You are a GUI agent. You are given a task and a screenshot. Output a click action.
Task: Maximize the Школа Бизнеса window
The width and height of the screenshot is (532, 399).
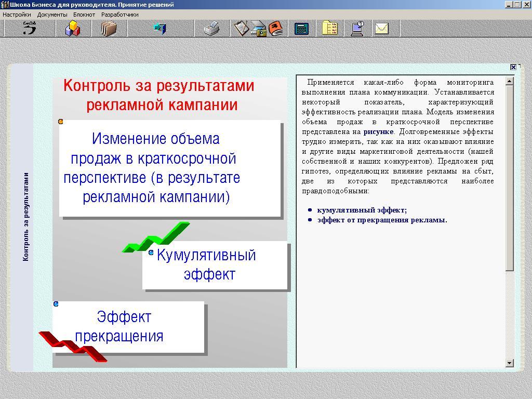pyautogui.click(x=517, y=4)
